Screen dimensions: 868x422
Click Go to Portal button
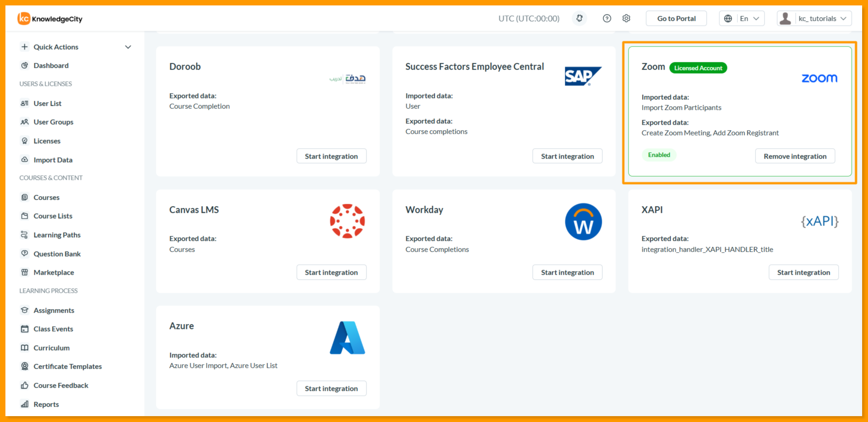(x=676, y=19)
